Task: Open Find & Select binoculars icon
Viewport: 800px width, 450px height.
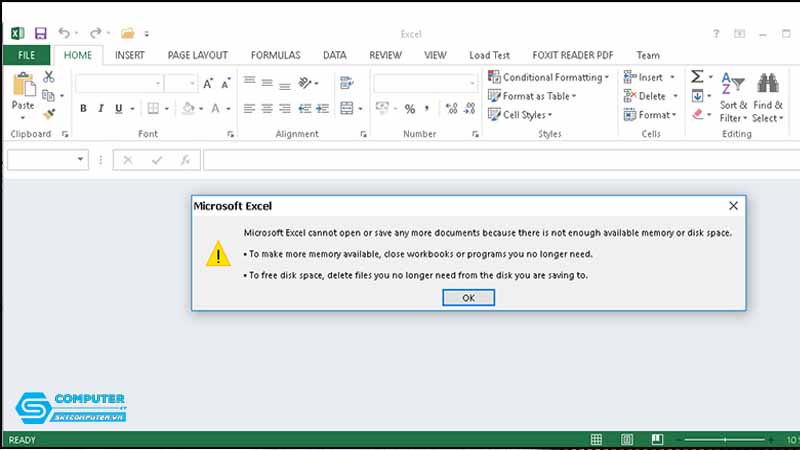Action: [x=767, y=84]
